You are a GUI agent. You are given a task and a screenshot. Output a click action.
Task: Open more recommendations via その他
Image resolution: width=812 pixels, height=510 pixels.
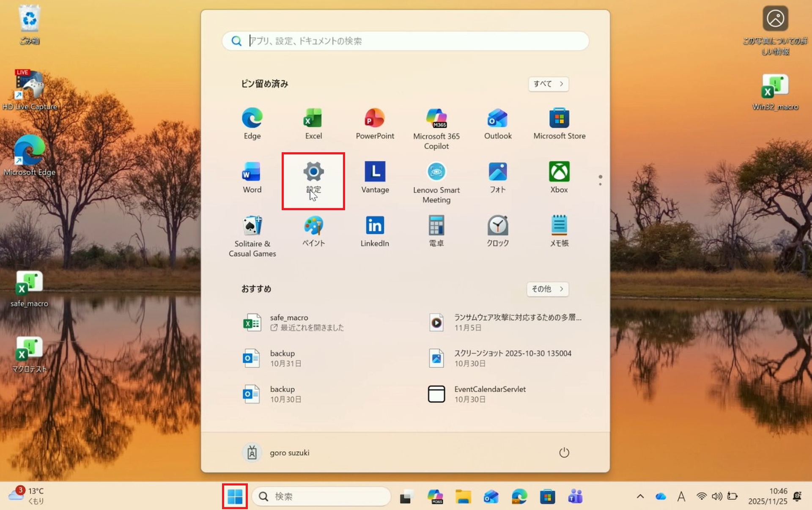pos(547,289)
